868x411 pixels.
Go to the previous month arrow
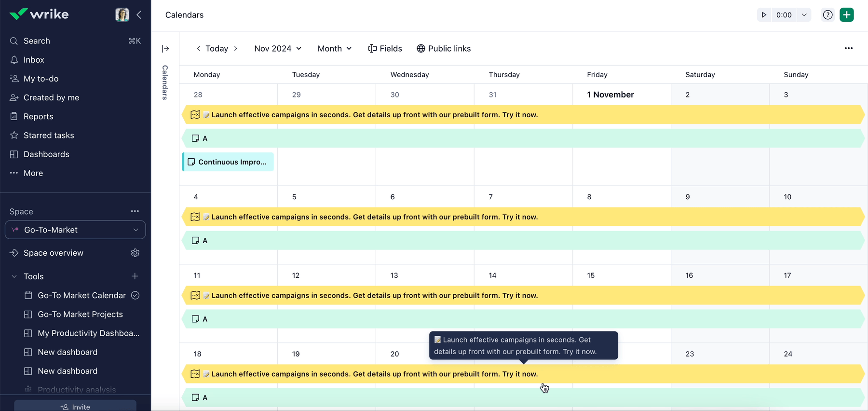coord(198,49)
